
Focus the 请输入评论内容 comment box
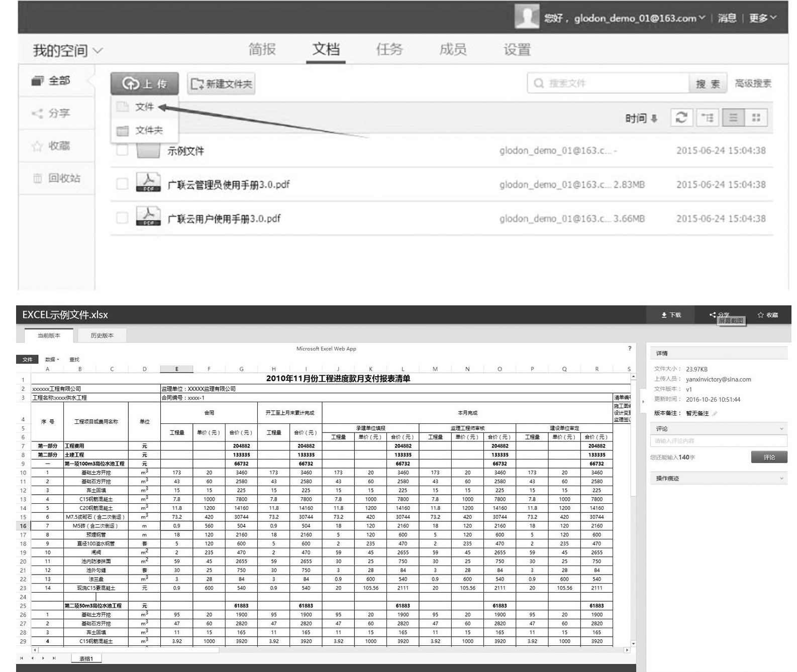pos(719,441)
